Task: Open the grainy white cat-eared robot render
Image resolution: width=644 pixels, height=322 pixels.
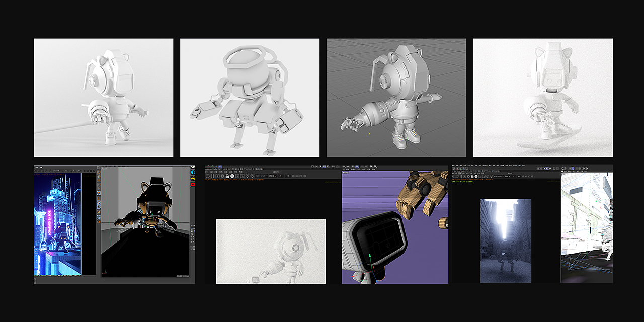Action: pos(543,98)
